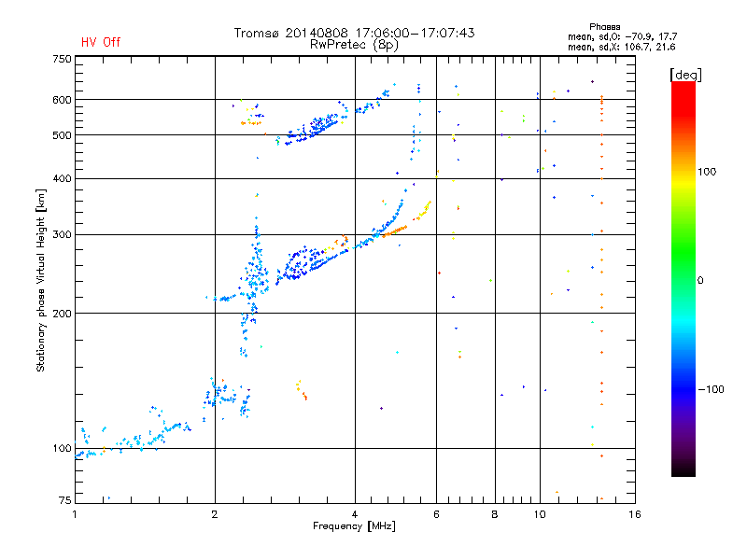The width and height of the screenshot is (747, 560).
Task: Click colorbar tick label '-100'
Action: click(711, 389)
